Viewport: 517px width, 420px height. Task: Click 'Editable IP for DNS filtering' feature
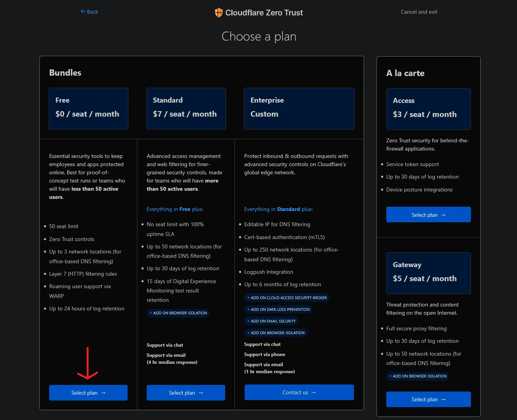[x=277, y=224]
